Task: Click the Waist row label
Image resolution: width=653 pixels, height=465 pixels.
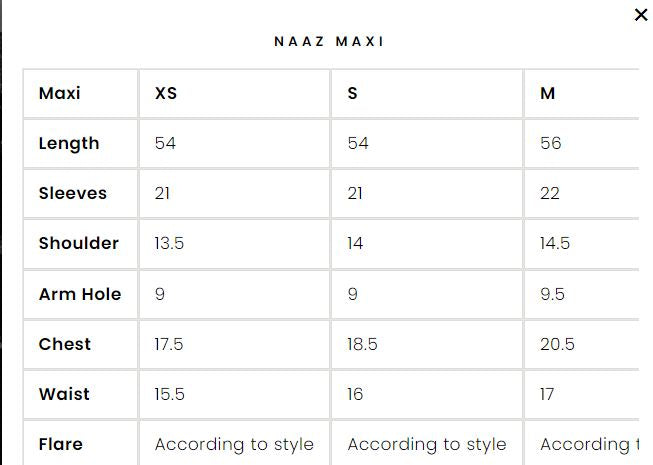Action: tap(64, 394)
